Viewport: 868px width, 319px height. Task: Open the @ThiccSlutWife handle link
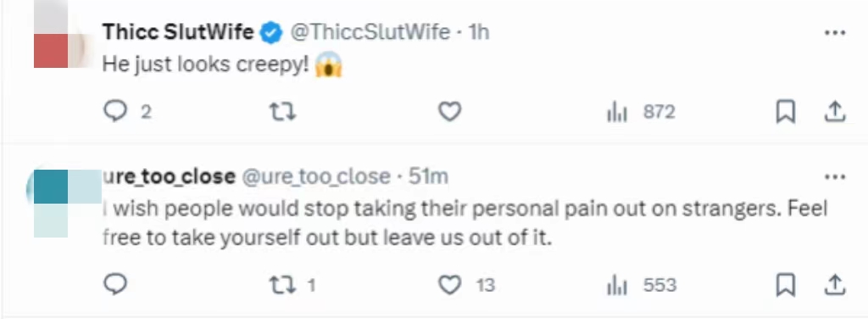(x=370, y=32)
